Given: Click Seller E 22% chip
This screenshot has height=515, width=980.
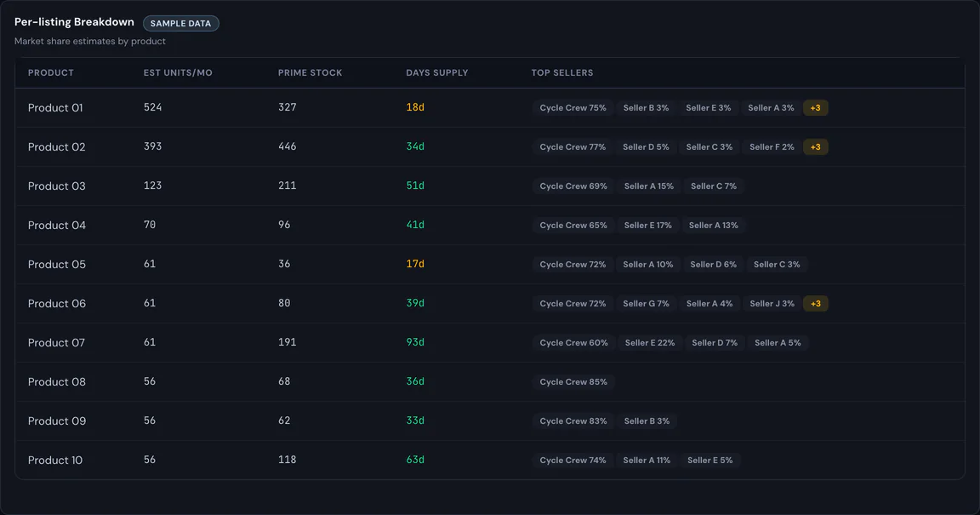Looking at the screenshot, I should pyautogui.click(x=650, y=342).
